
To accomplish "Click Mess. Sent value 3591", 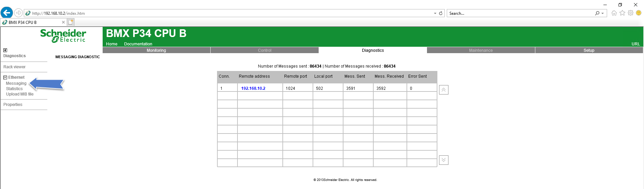I will [351, 88].
